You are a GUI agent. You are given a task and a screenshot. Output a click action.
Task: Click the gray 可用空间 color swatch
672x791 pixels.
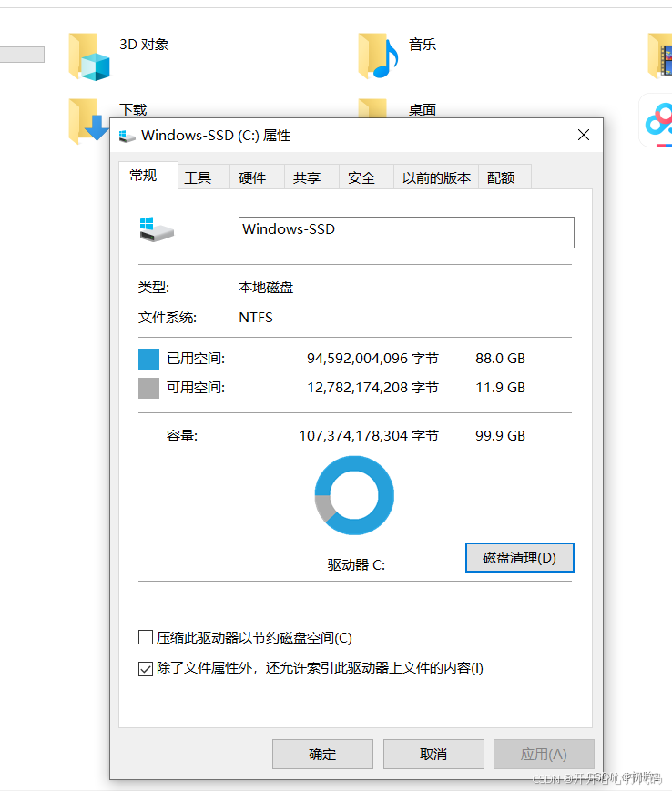(148, 388)
